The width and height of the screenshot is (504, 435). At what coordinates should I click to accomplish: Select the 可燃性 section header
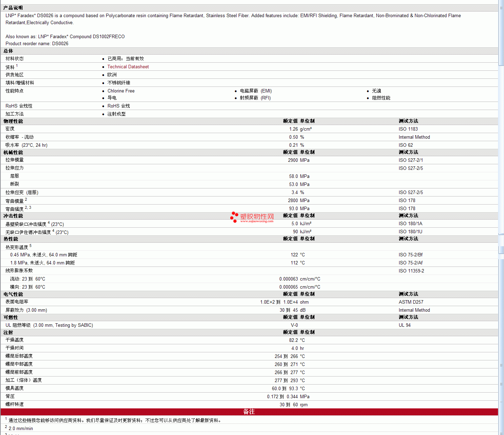(x=11, y=317)
